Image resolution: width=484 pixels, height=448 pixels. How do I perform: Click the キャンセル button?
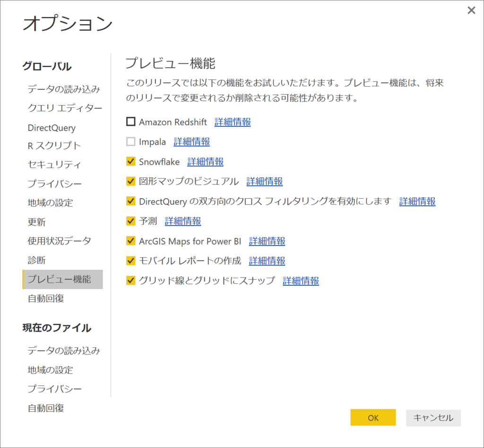coord(433,417)
